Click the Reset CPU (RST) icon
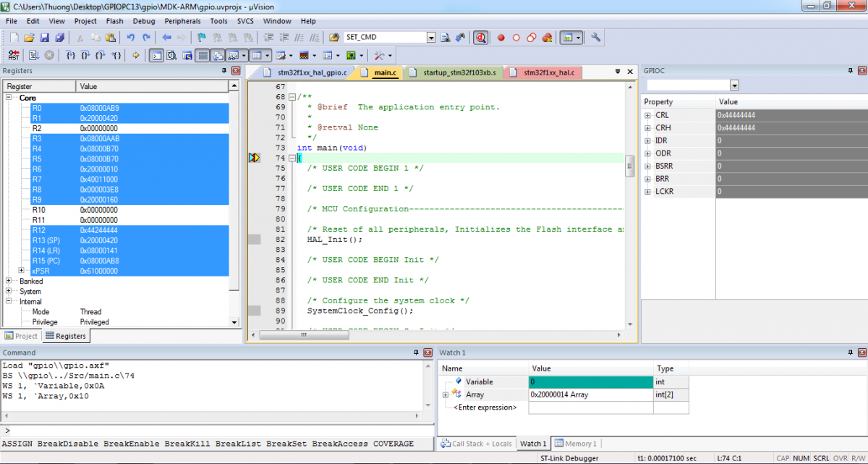The image size is (868, 464). pyautogui.click(x=13, y=55)
